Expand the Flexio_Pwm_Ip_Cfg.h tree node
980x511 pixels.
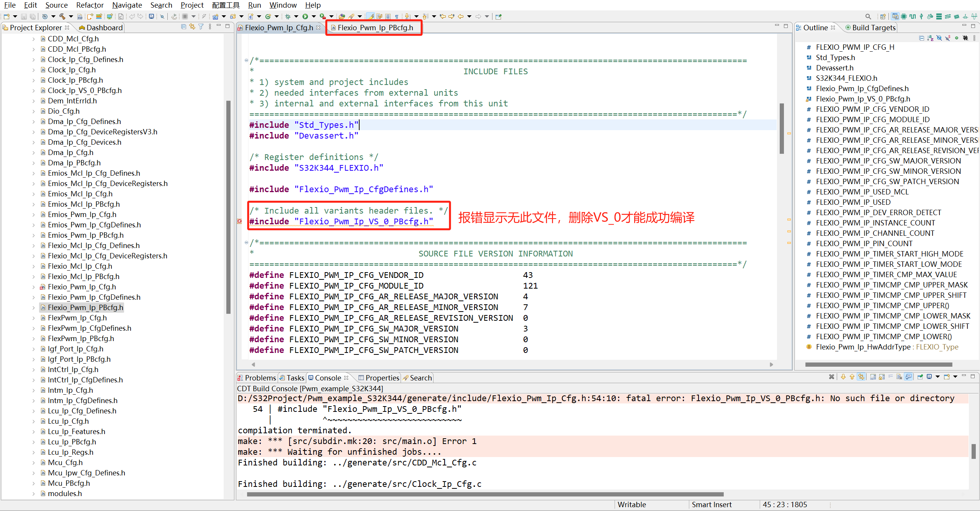point(34,287)
